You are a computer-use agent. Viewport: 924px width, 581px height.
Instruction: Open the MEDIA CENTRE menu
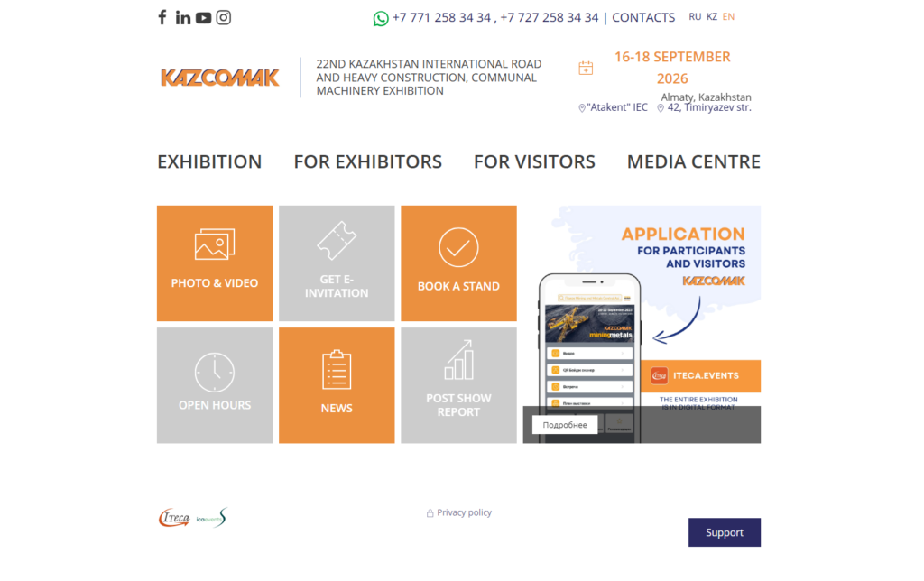[x=693, y=162]
